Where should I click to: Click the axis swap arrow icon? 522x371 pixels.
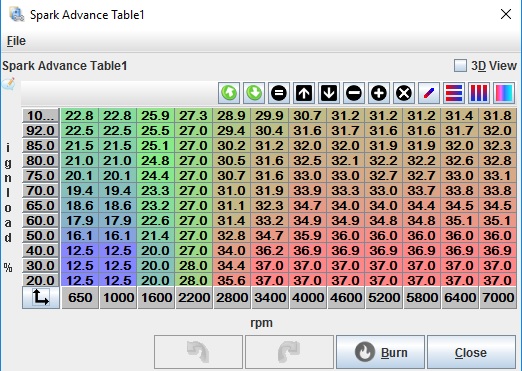click(x=41, y=297)
